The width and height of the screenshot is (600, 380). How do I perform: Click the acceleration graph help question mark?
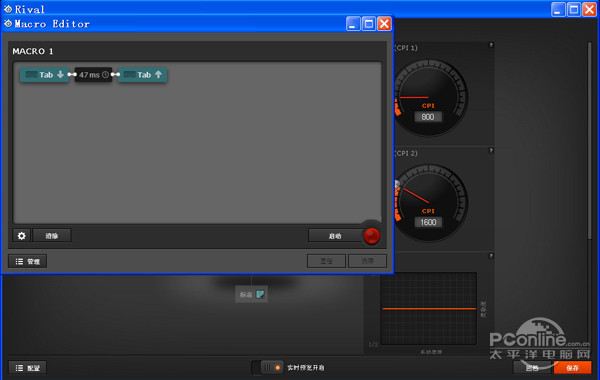tap(491, 256)
